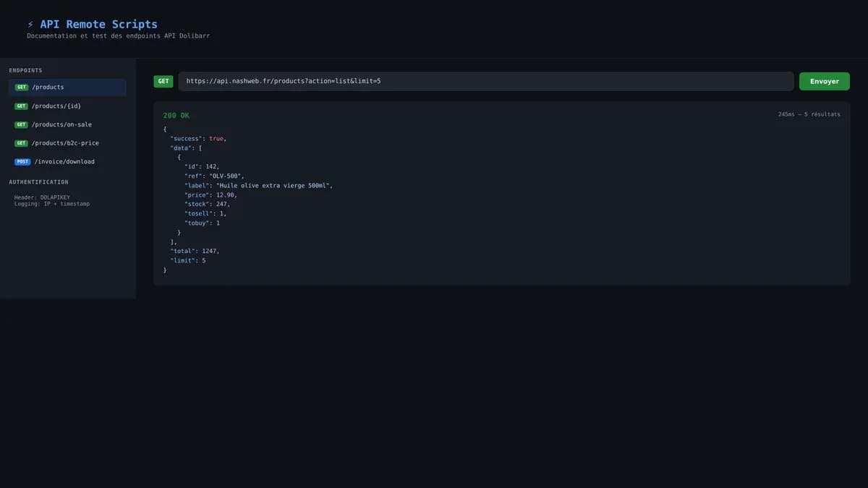Open the /products/{id} endpoint

67,106
